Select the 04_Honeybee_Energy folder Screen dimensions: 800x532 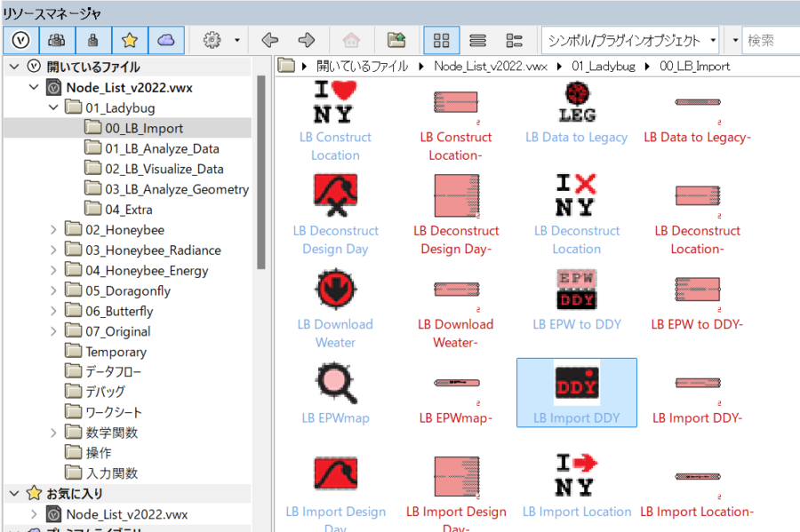coord(147,271)
